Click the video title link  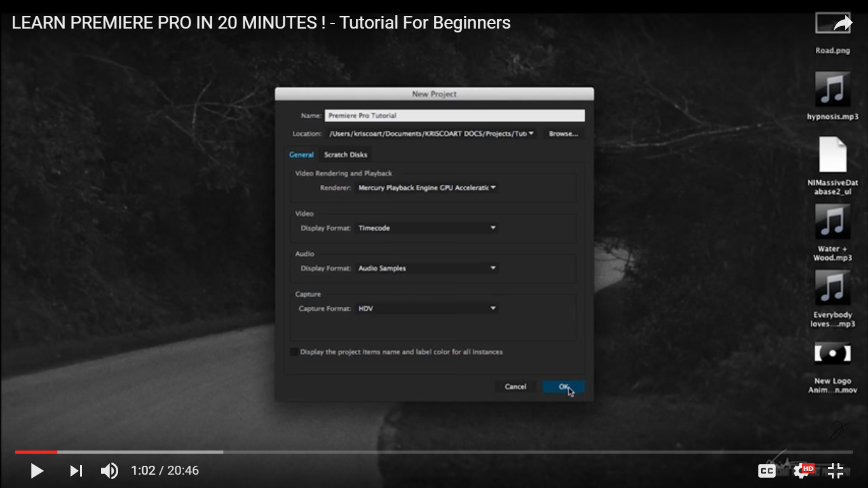pyautogui.click(x=261, y=23)
